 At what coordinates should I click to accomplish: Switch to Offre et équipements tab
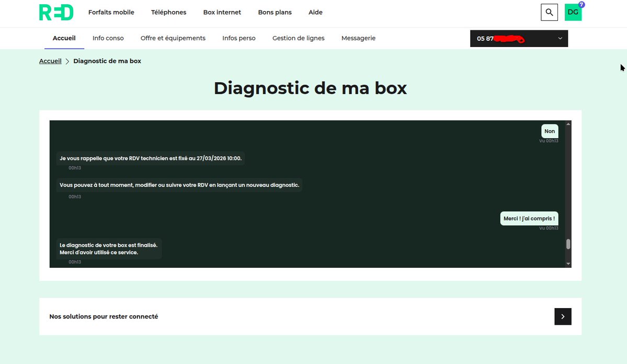[x=173, y=38]
